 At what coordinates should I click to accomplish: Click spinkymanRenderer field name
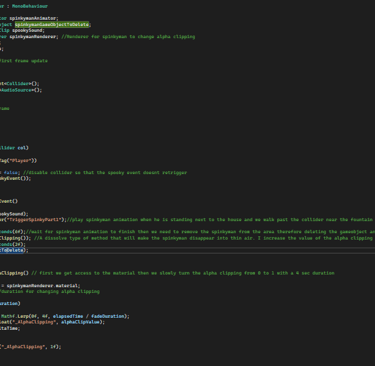[x=33, y=37]
